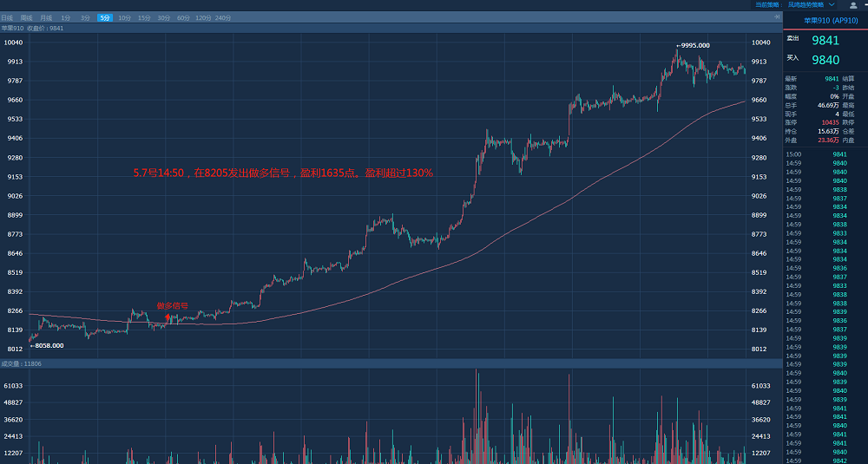Change chart to the 15分 timeframe

point(144,17)
